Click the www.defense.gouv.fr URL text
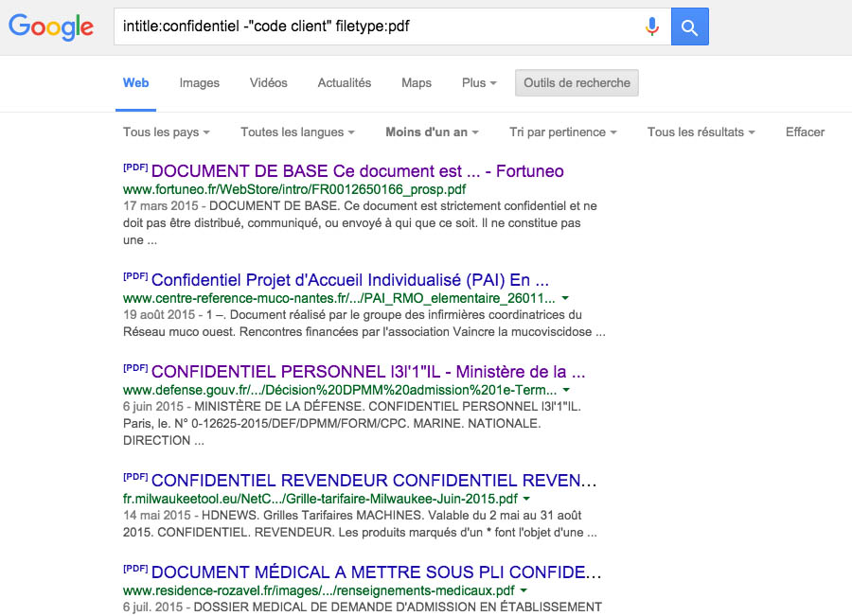 340,390
